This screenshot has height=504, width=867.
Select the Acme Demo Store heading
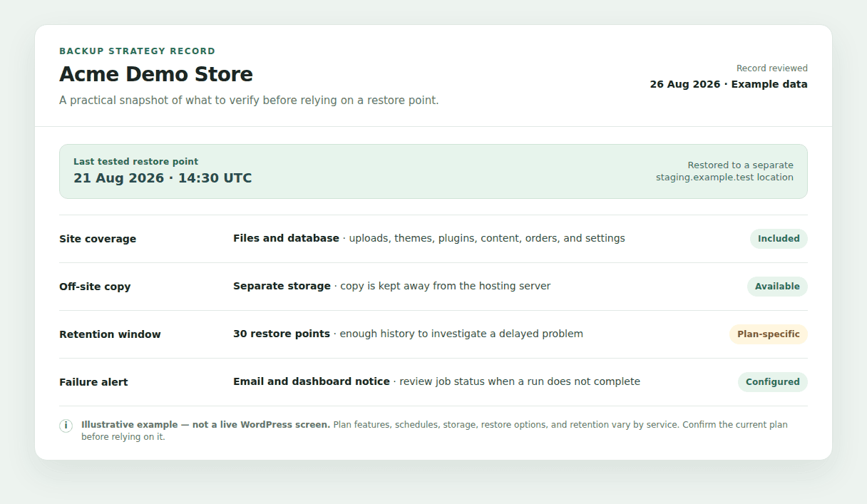tap(156, 74)
